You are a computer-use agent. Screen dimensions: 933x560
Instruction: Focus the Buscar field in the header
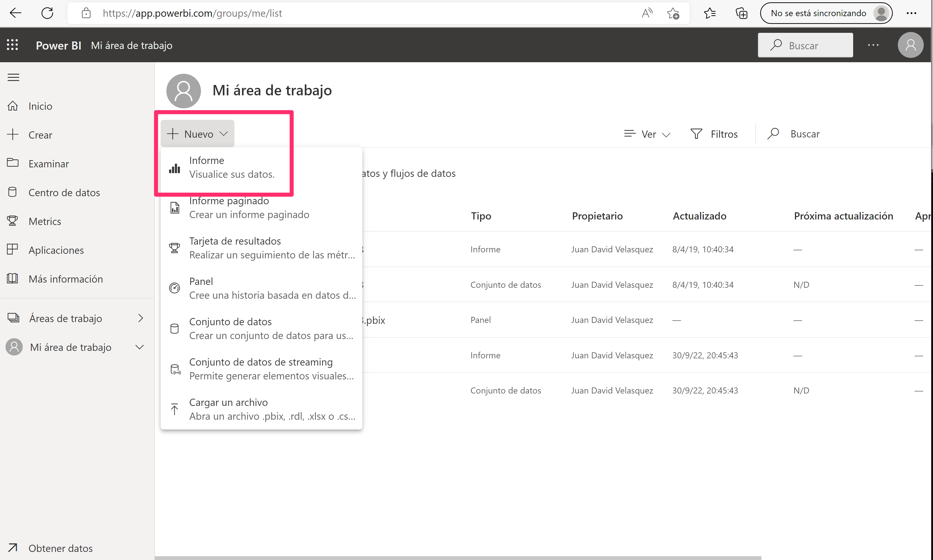point(805,45)
